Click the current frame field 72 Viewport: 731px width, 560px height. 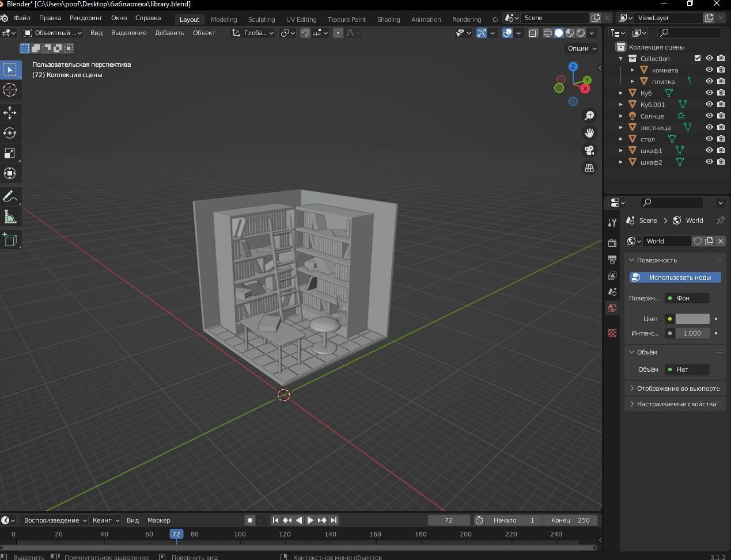[x=449, y=520]
